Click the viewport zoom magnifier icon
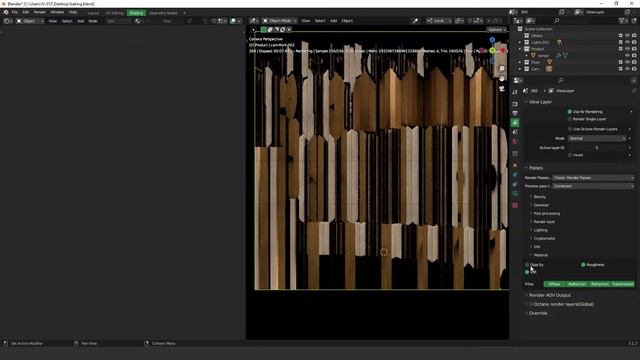The width and height of the screenshot is (640, 360). click(502, 69)
